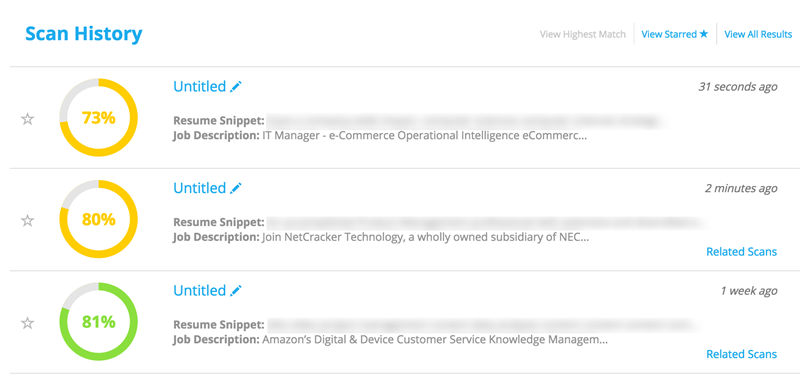Open Related Scans for NetCracker scan
This screenshot has width=810, height=383.
(x=741, y=252)
